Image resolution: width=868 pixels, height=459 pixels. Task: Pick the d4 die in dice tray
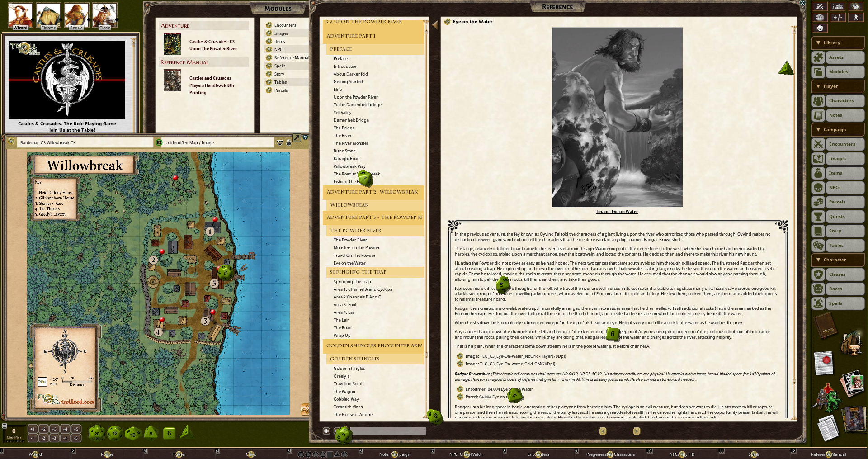click(187, 432)
